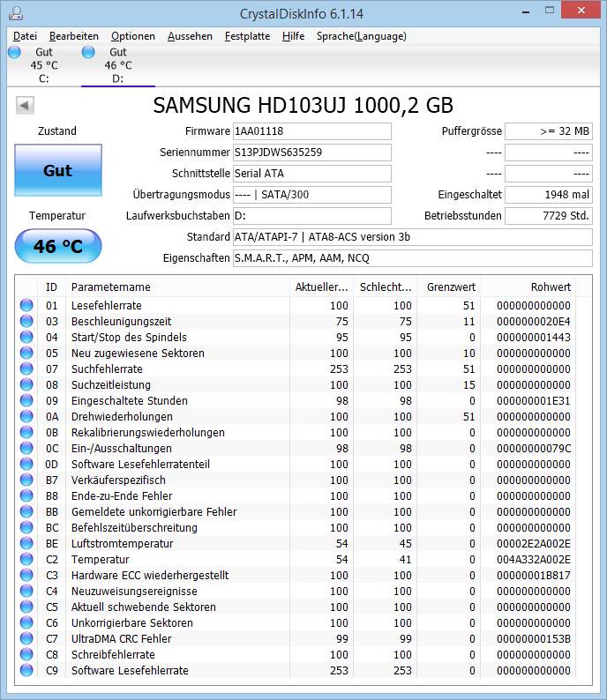Click status orb for Neuzuweisungsereignisse row
The image size is (607, 700).
pos(26,591)
